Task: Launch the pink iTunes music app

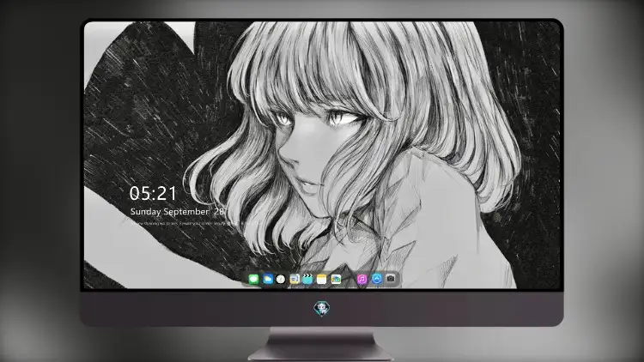Action: tap(361, 280)
